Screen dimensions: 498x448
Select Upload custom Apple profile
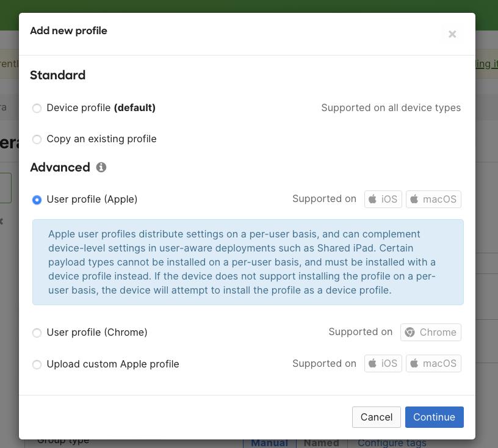click(37, 364)
